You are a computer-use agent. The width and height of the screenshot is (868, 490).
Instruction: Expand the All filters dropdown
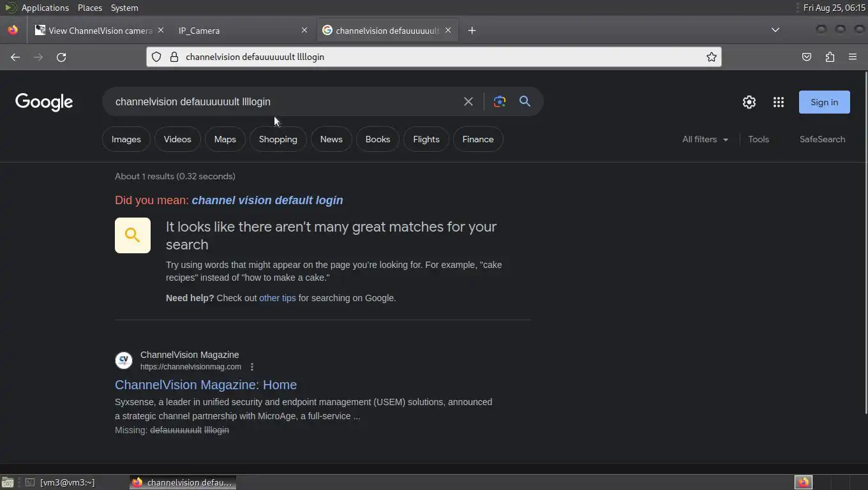click(x=705, y=139)
